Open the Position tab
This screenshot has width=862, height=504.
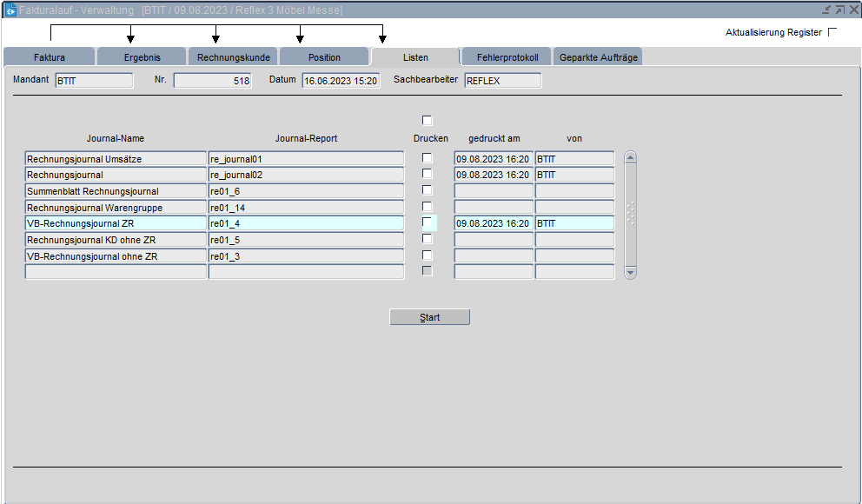[x=324, y=57]
